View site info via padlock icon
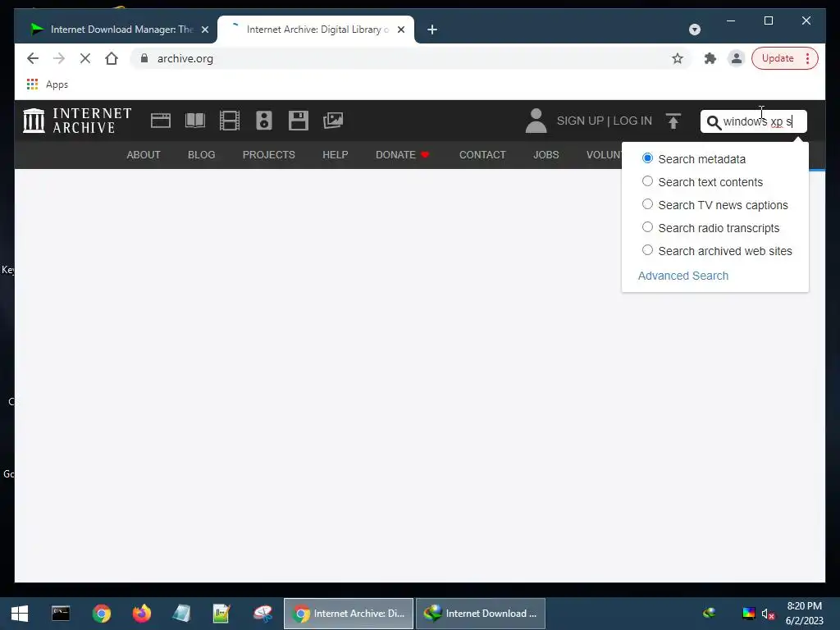 (x=144, y=58)
